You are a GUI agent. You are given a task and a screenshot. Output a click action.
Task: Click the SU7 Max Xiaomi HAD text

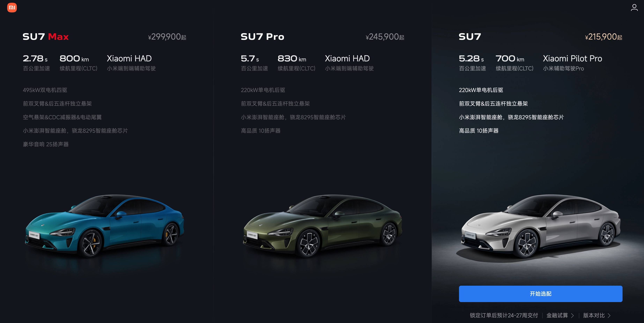[129, 58]
